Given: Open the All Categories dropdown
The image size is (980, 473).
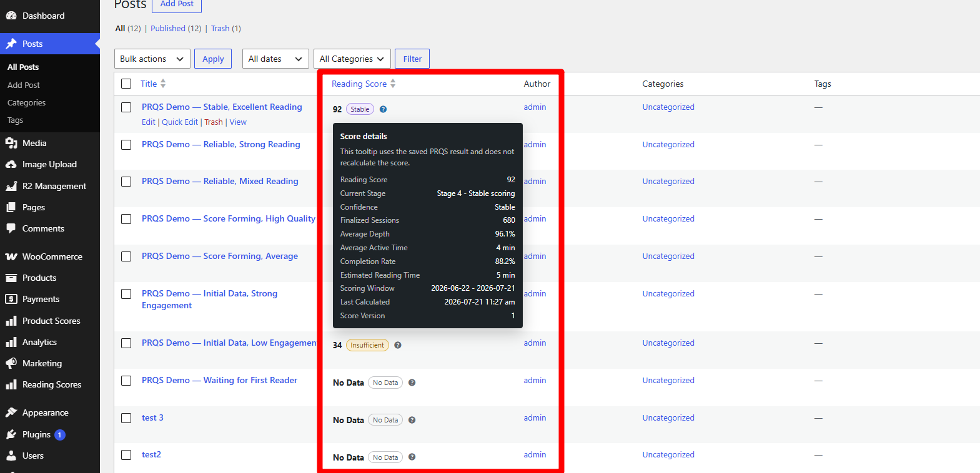Looking at the screenshot, I should point(352,59).
